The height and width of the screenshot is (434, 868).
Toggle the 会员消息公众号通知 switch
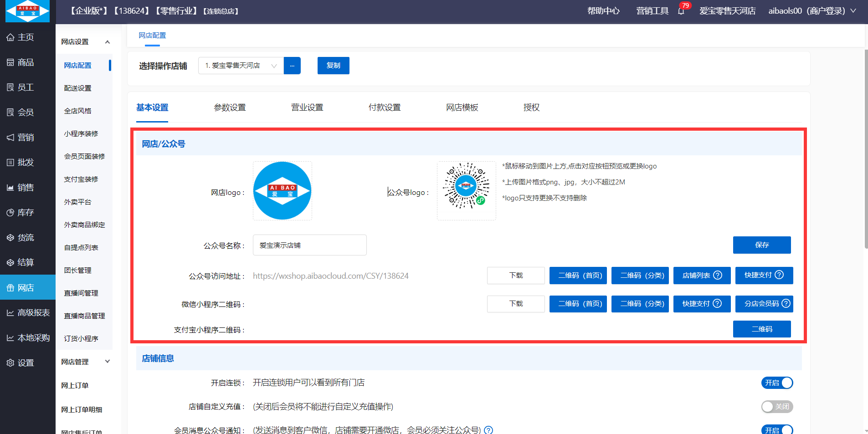[x=777, y=429]
